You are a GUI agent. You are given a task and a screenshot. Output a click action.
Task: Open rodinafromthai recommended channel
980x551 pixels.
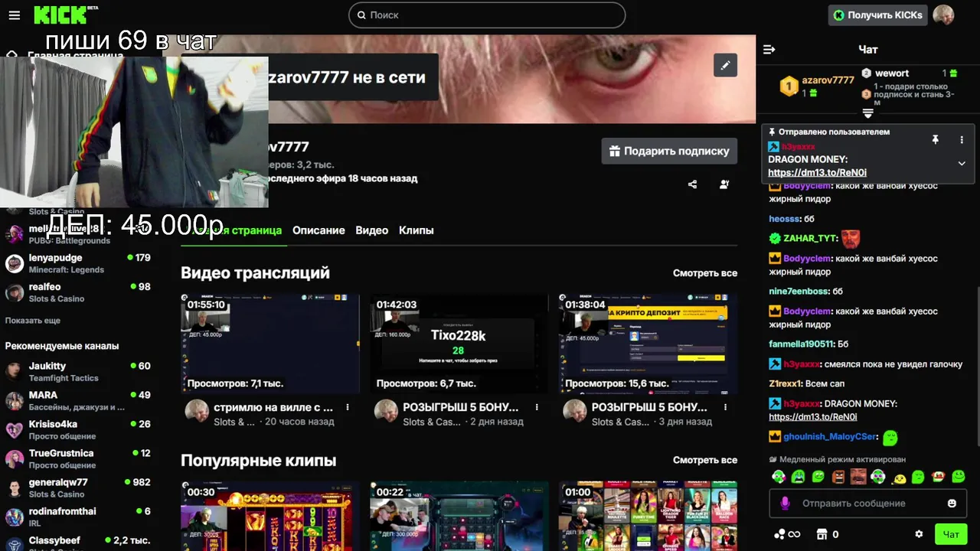coord(78,517)
